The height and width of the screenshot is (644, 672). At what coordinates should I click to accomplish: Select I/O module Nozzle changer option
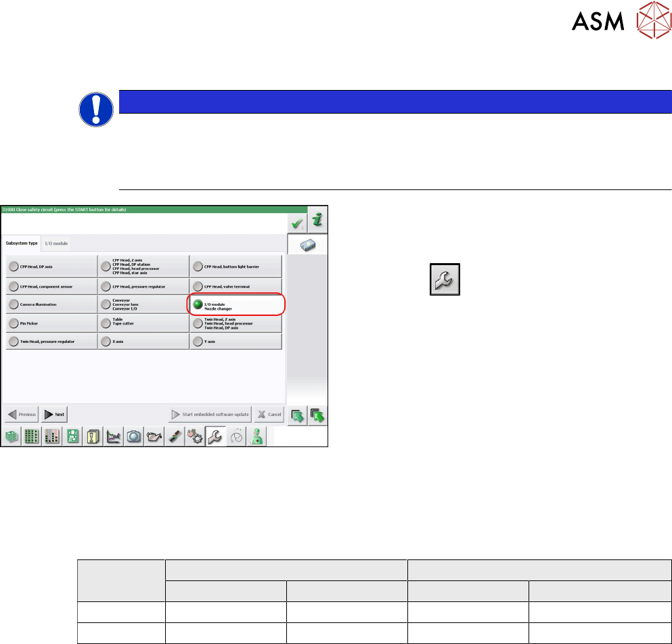pos(236,304)
